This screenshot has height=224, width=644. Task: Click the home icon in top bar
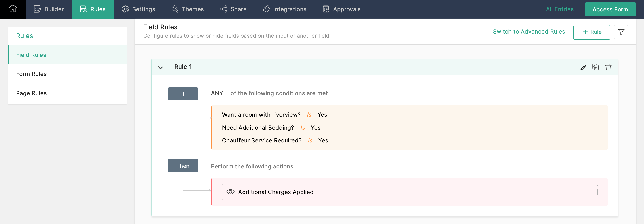[13, 9]
